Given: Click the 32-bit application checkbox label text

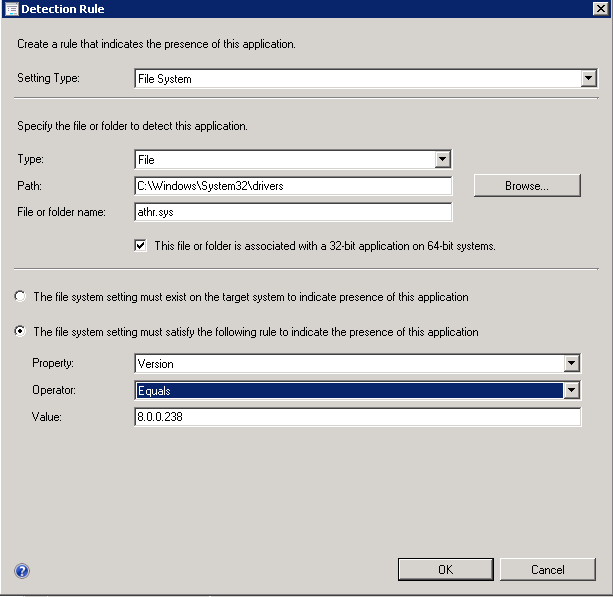Looking at the screenshot, I should click(x=325, y=245).
